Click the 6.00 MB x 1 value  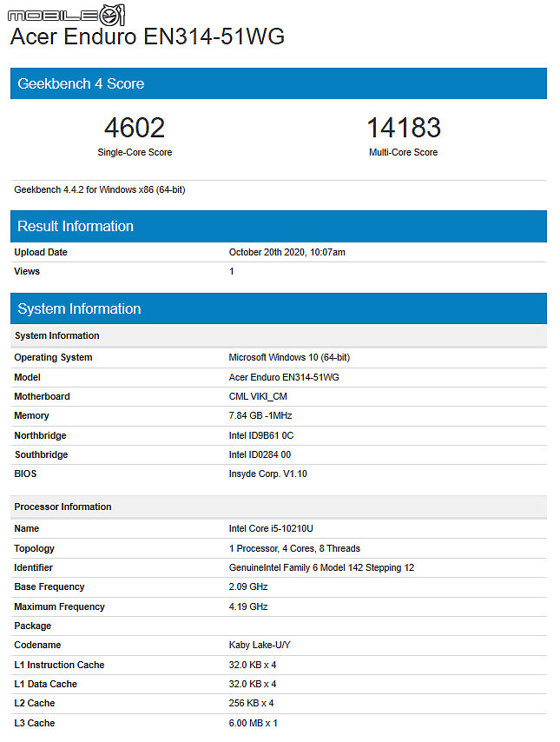(253, 723)
